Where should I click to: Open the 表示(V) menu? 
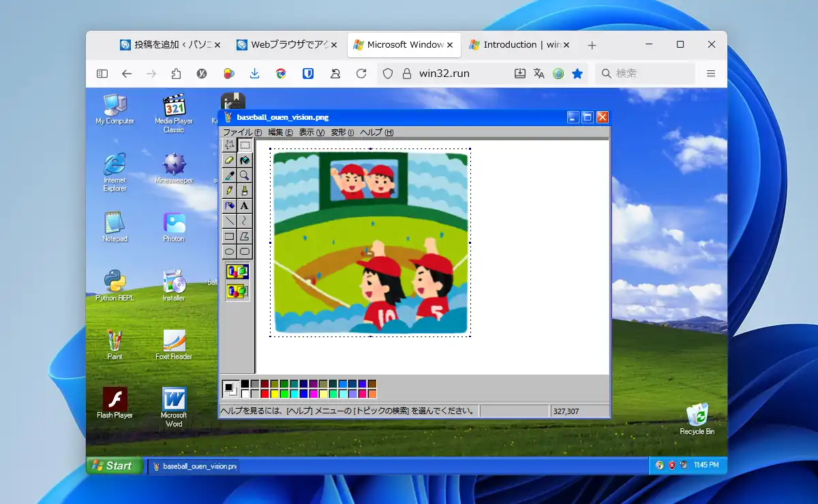pyautogui.click(x=312, y=132)
